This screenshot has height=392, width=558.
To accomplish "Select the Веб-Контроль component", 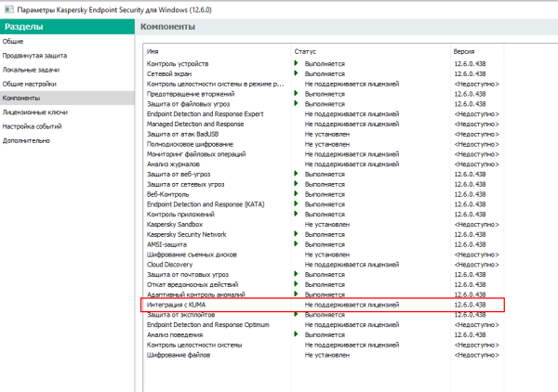I will (x=323, y=194).
